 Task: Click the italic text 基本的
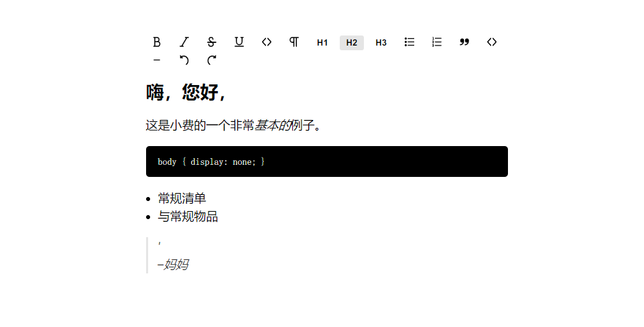click(273, 125)
